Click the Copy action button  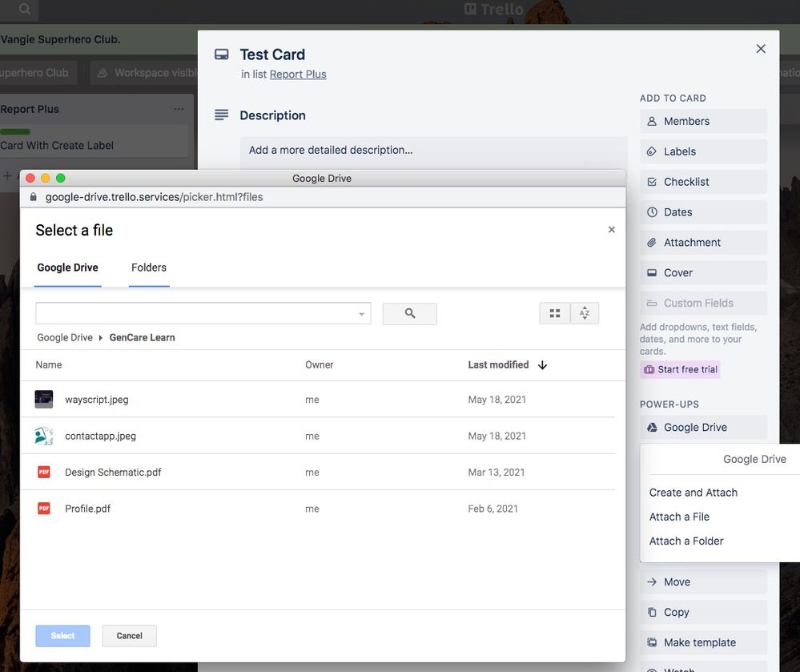coord(703,612)
